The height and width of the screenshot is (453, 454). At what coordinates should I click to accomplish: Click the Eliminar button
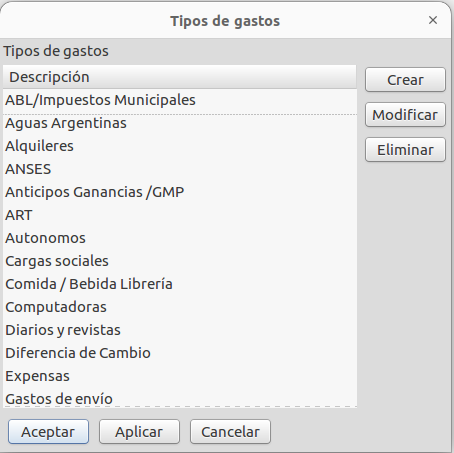[x=405, y=150]
